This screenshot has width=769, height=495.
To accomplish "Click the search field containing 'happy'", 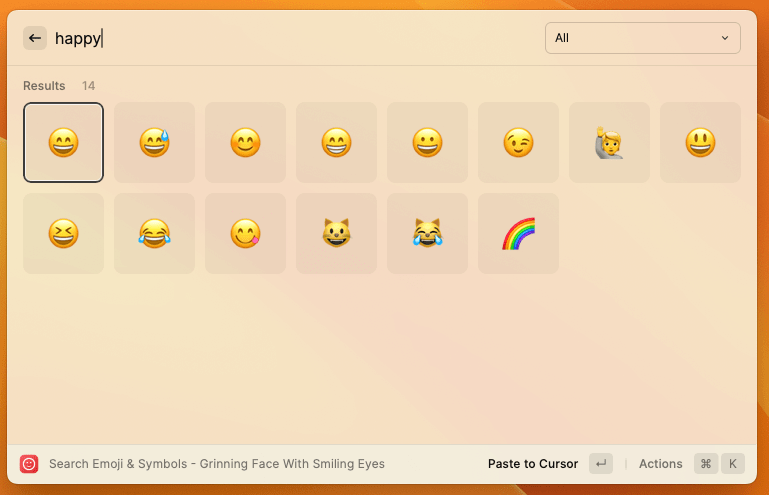I will 294,38.
